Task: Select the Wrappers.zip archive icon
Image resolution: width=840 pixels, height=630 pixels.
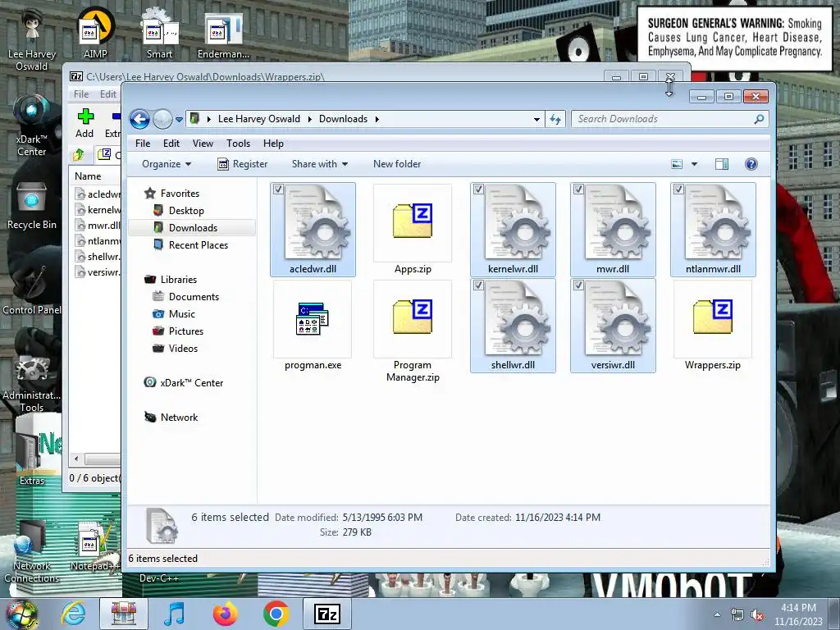Action: pyautogui.click(x=713, y=317)
